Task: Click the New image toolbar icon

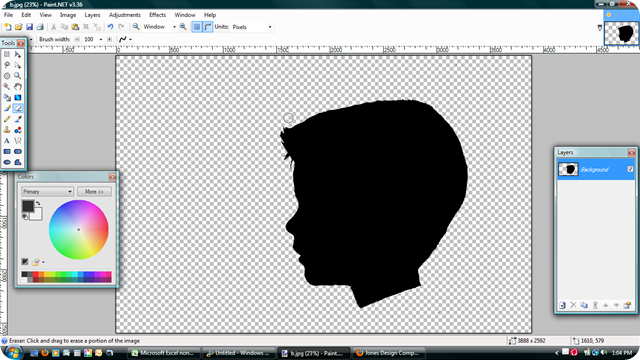Action: [8, 27]
